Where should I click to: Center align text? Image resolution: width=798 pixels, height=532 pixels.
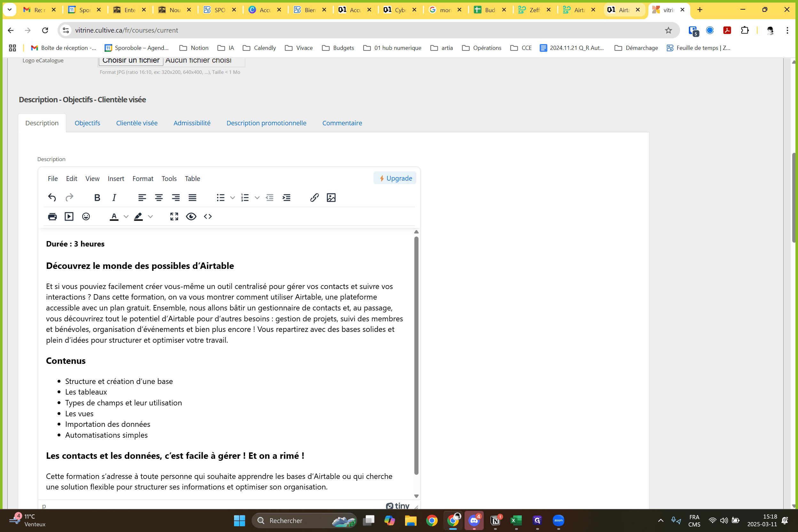coord(159,198)
